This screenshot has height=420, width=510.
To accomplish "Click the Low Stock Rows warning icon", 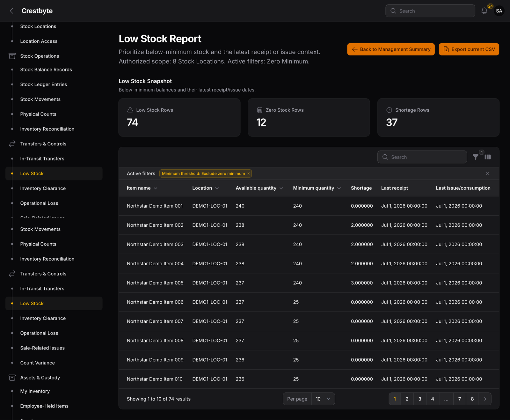I will 130,110.
